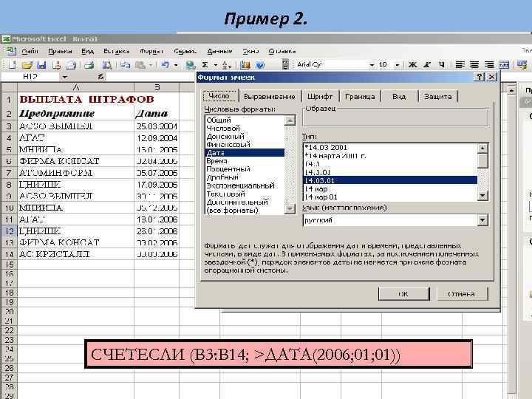Switch to the Выравнивание tab
532x399 pixels.
pyautogui.click(x=270, y=97)
